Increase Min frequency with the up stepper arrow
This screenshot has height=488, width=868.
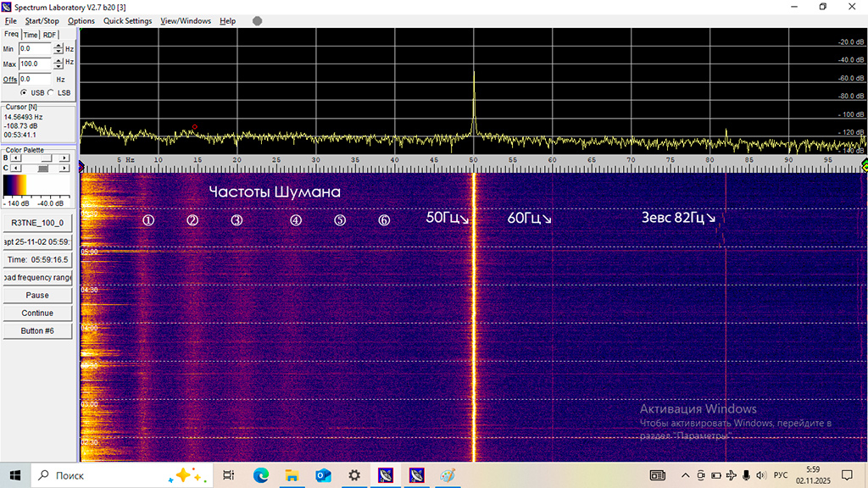coord(58,46)
